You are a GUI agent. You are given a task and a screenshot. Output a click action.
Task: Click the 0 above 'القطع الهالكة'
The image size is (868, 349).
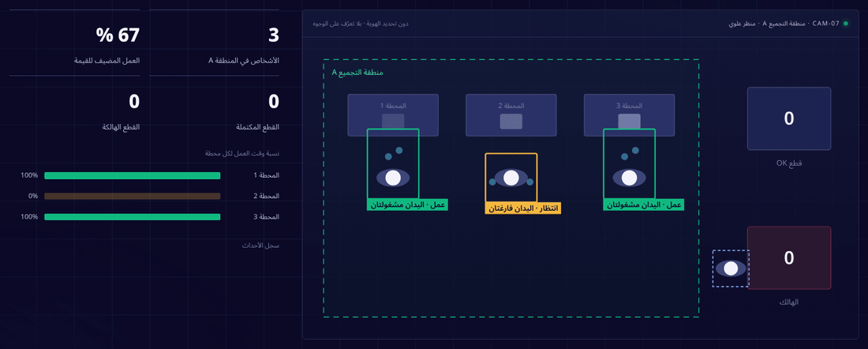[134, 102]
